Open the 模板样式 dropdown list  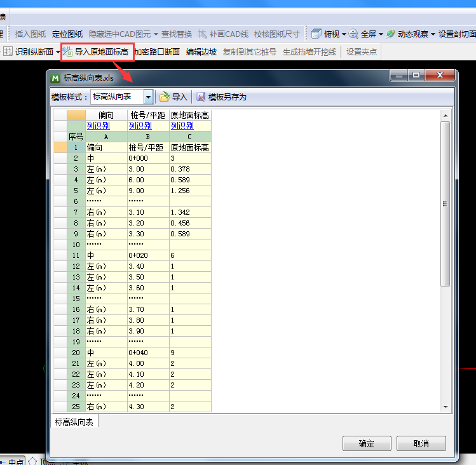pyautogui.click(x=148, y=97)
